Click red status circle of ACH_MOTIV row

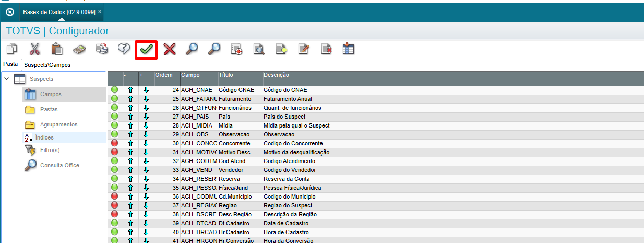[115, 152]
